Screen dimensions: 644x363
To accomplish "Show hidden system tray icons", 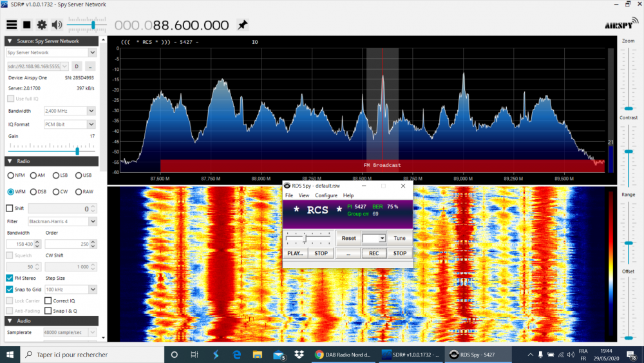I will [530, 355].
